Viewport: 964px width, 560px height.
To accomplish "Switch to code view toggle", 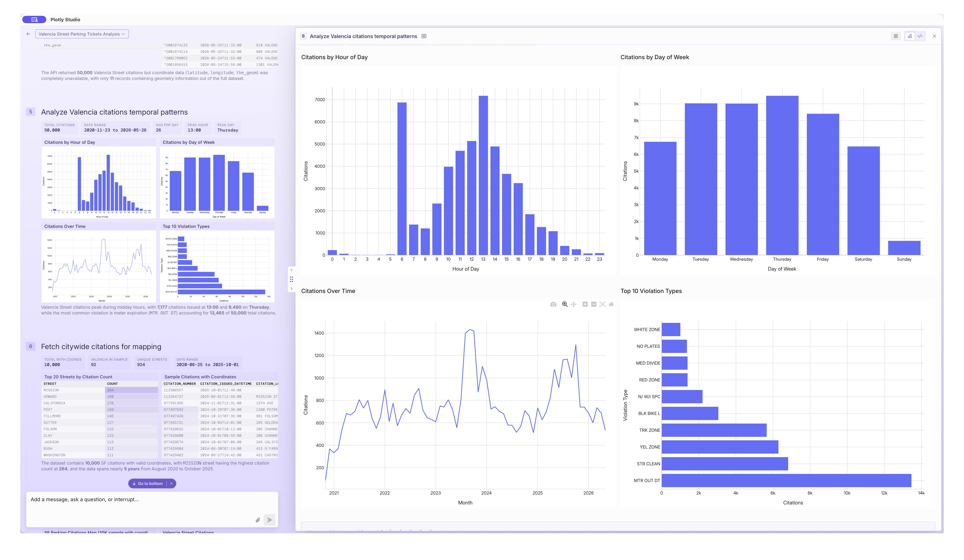I will coord(920,36).
